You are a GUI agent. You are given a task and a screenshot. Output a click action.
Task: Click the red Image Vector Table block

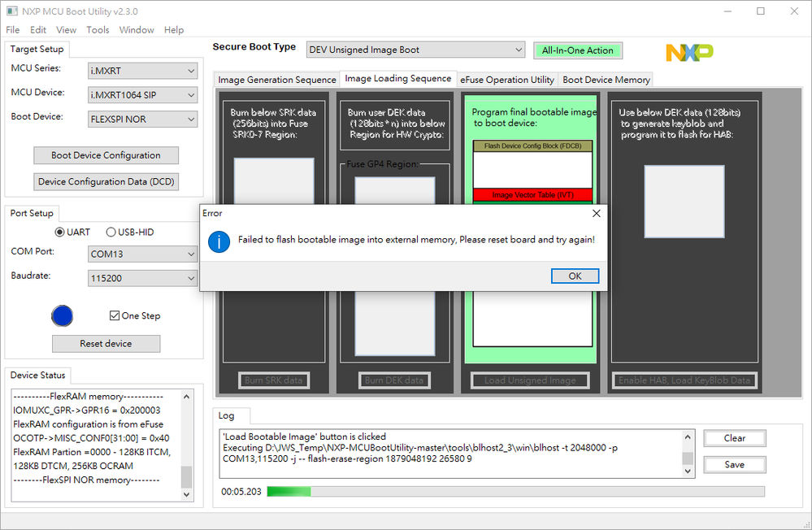click(532, 195)
